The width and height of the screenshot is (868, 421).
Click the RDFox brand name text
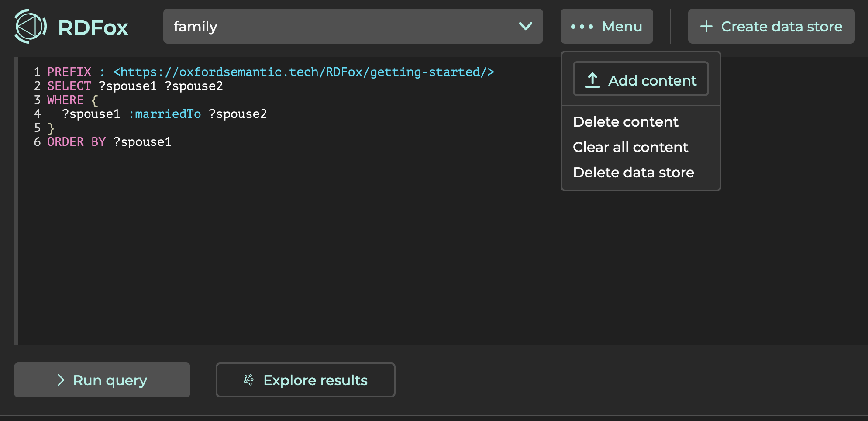pyautogui.click(x=93, y=27)
